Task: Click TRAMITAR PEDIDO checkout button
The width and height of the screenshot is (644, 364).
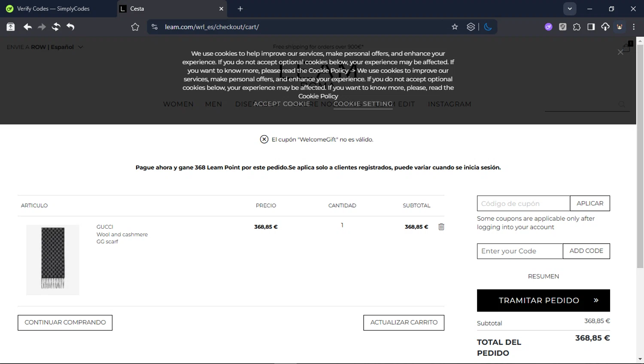Action: 544,300
